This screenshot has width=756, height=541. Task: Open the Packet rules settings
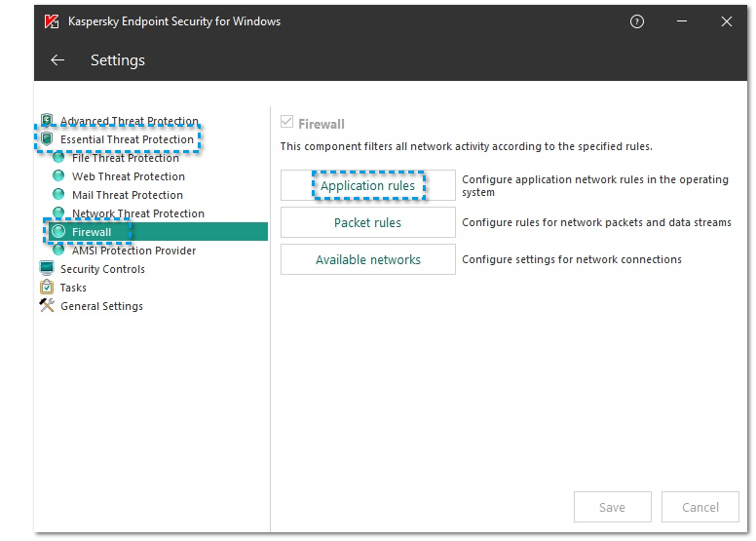367,222
